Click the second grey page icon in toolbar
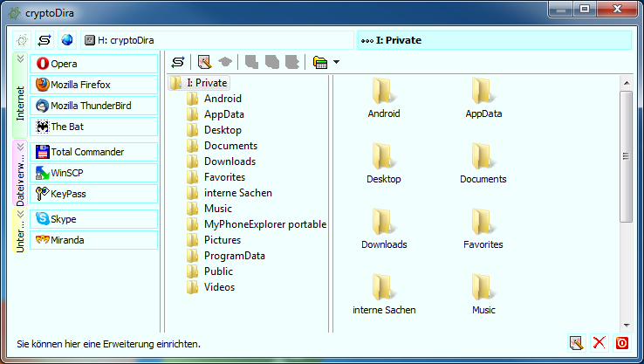Screen dimensions: 644x364 click(272, 62)
